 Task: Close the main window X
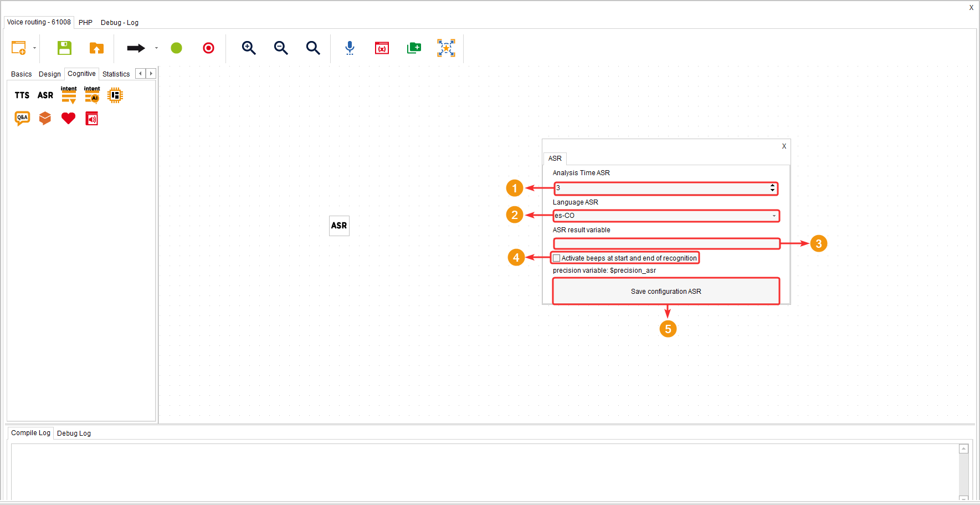[971, 8]
